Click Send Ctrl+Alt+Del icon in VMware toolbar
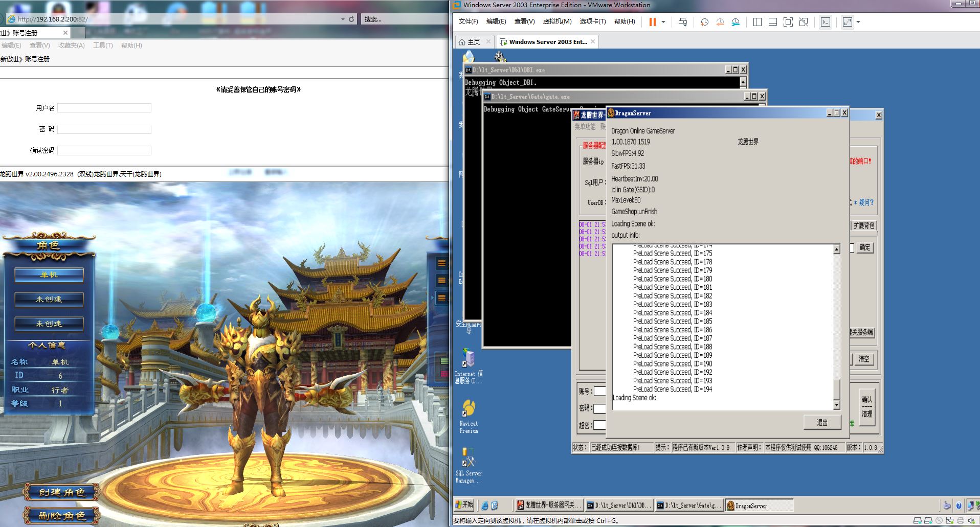The height and width of the screenshot is (527, 980). (683, 22)
